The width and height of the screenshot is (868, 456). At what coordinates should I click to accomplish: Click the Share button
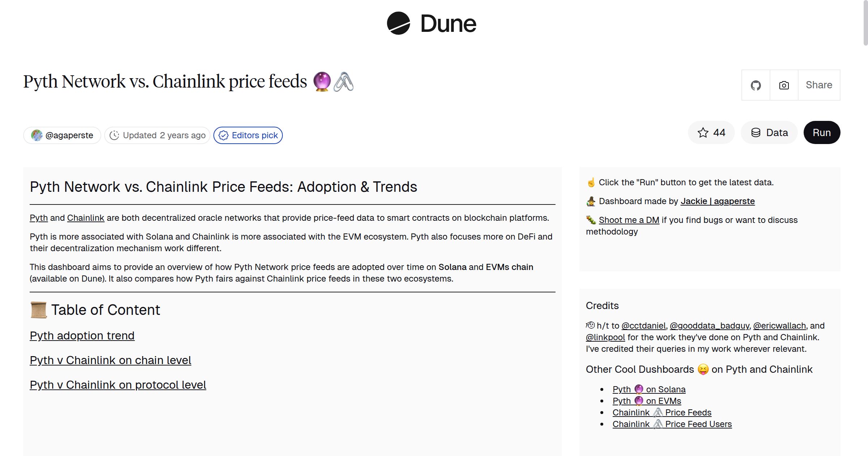click(818, 85)
